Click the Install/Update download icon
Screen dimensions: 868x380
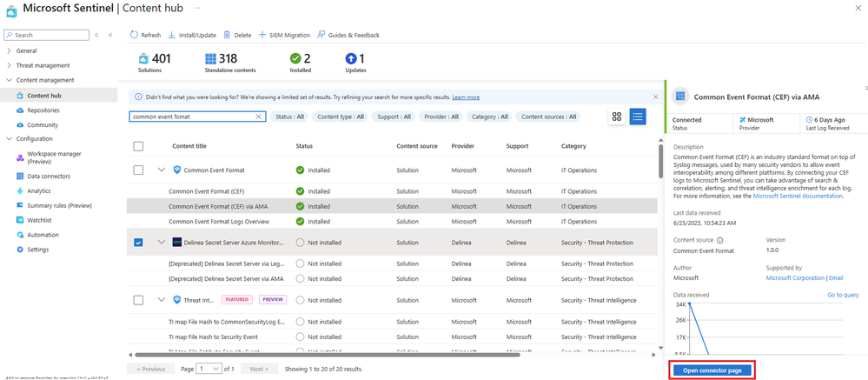coord(172,36)
